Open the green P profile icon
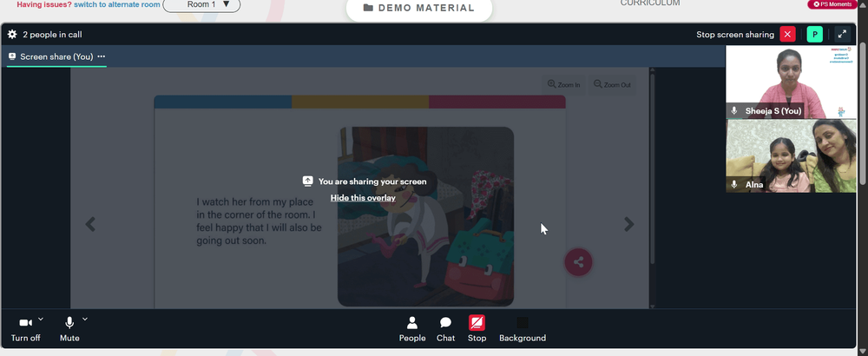 point(814,35)
